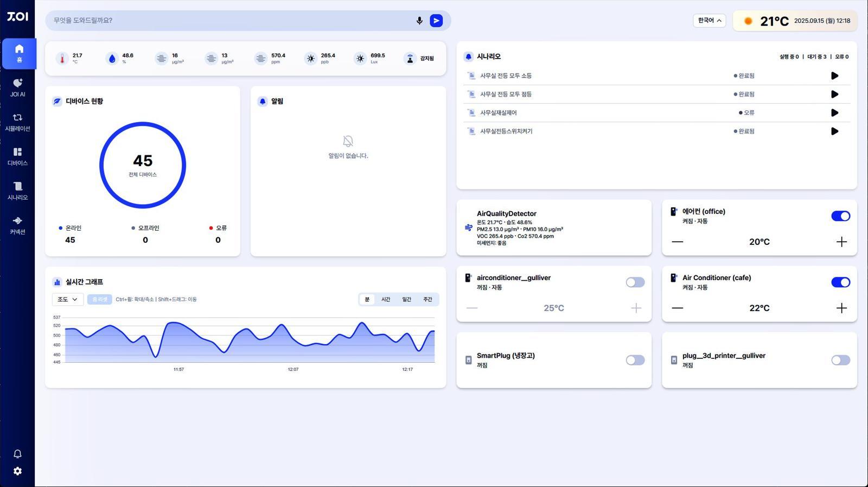This screenshot has width=868, height=487.
Task: Open the 커넥션 sidebar icon
Action: pyautogui.click(x=17, y=225)
